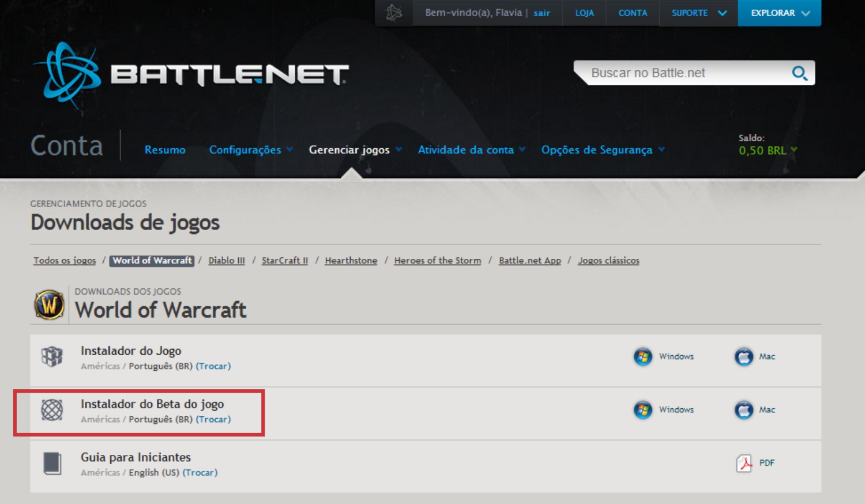The height and width of the screenshot is (504, 865).
Task: Download Mac version of Instalador do Jogo
Action: pos(755,356)
